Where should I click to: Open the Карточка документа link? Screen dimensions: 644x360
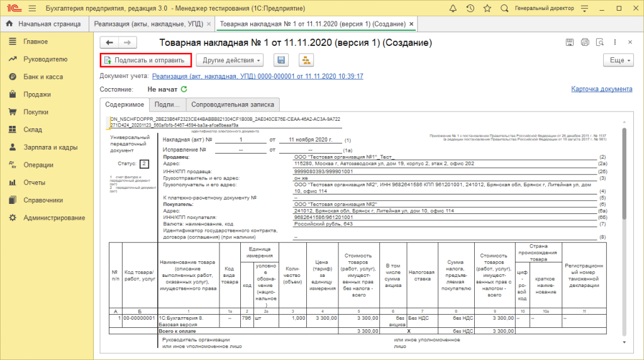[x=601, y=89]
